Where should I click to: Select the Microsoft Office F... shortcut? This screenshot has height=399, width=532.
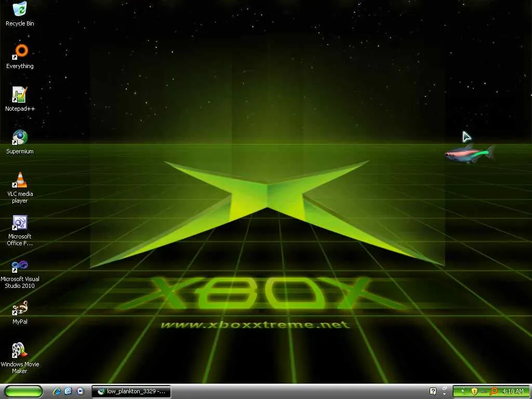(20, 230)
